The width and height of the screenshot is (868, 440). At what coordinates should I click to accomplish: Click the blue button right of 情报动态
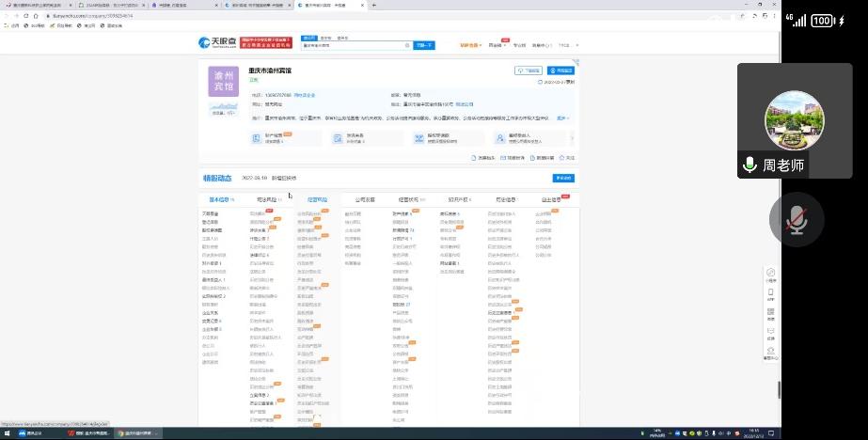(x=562, y=177)
